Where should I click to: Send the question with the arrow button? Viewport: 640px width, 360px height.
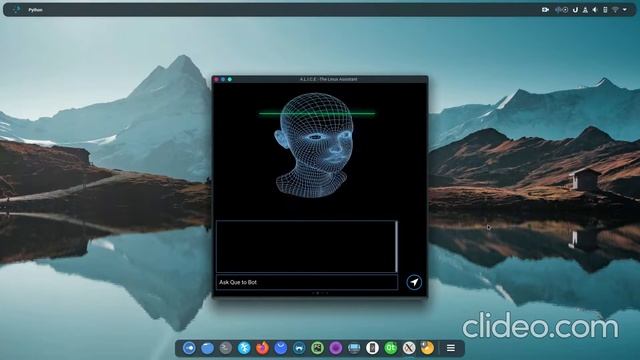pos(414,282)
